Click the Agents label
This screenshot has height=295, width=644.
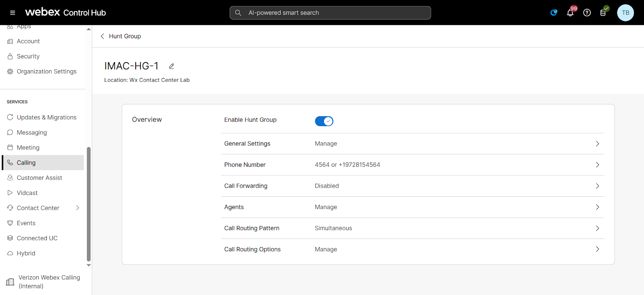click(234, 207)
